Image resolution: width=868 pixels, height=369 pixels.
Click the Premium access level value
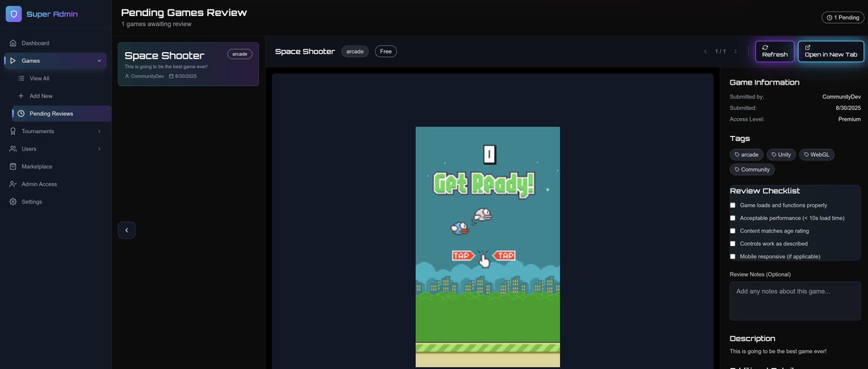tap(849, 119)
